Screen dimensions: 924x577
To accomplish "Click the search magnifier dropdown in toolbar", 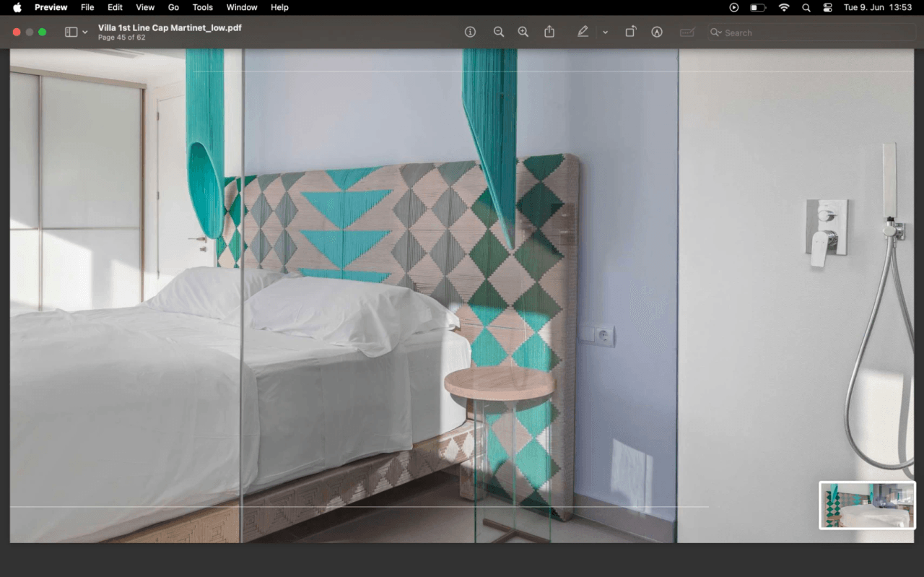I will (715, 32).
